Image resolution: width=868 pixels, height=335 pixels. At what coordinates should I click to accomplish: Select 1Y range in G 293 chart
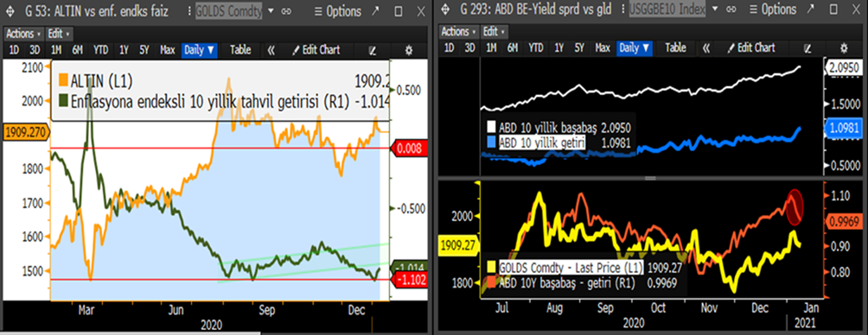[558, 48]
